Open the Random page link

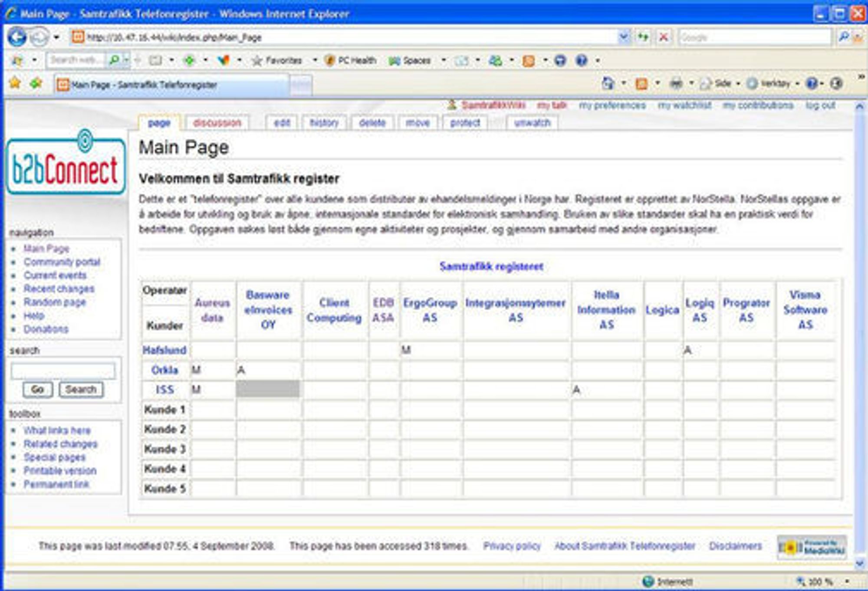[55, 302]
